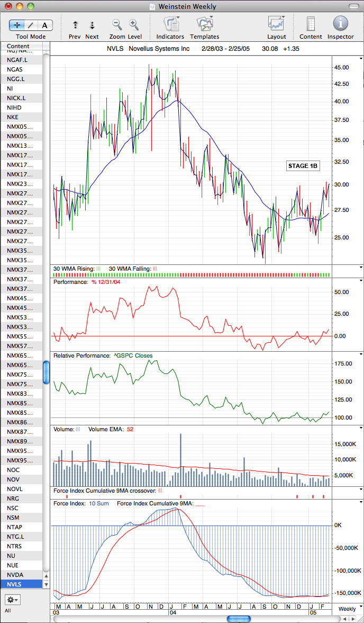Open the 30 WMA Rising panel dropdown triangle
Viewport: 364px width, 623px height.
coord(361,268)
